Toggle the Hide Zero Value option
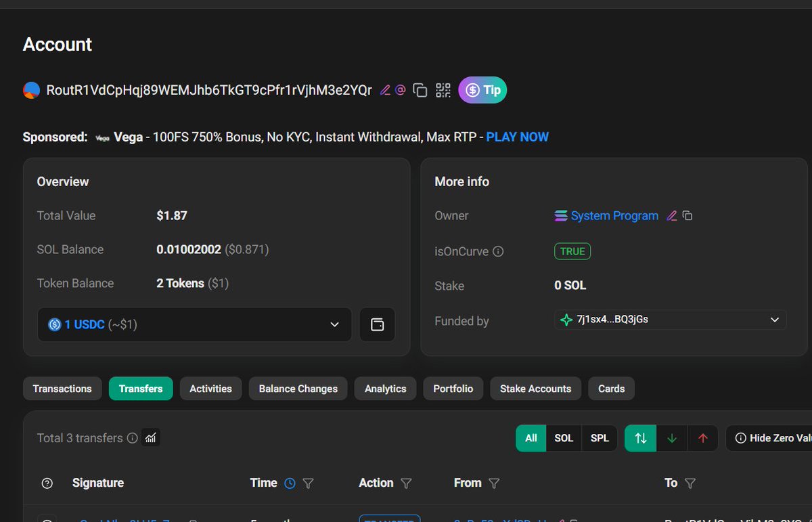Viewport: 812px width, 522px height. 769,438
